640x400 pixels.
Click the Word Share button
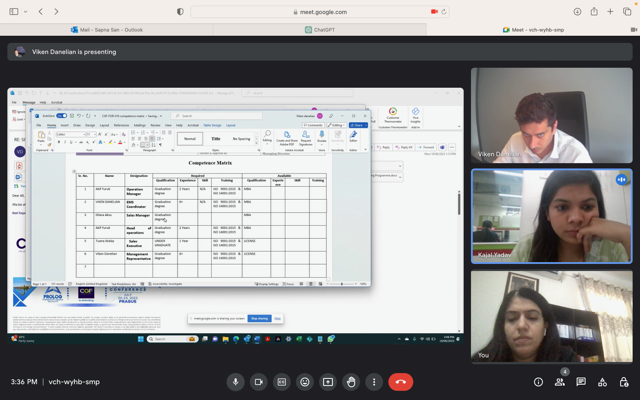point(358,125)
